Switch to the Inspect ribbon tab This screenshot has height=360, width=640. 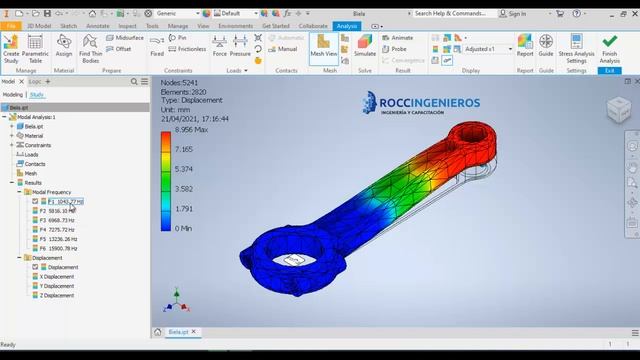[x=127, y=26]
